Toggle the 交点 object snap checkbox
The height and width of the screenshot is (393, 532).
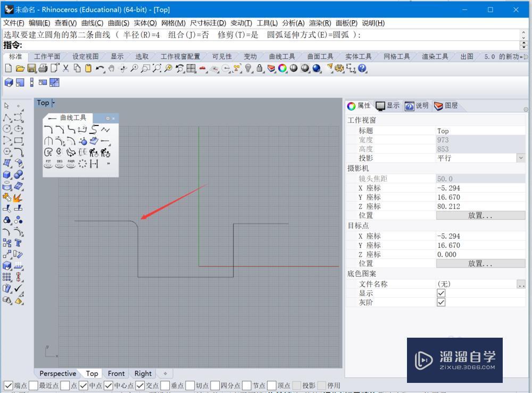[x=140, y=386]
